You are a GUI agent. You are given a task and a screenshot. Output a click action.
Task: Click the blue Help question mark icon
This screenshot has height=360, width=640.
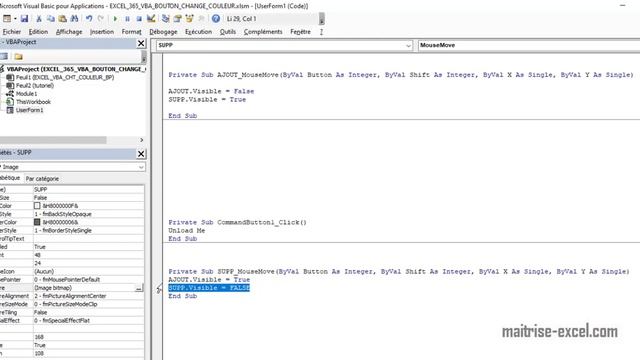[216, 19]
